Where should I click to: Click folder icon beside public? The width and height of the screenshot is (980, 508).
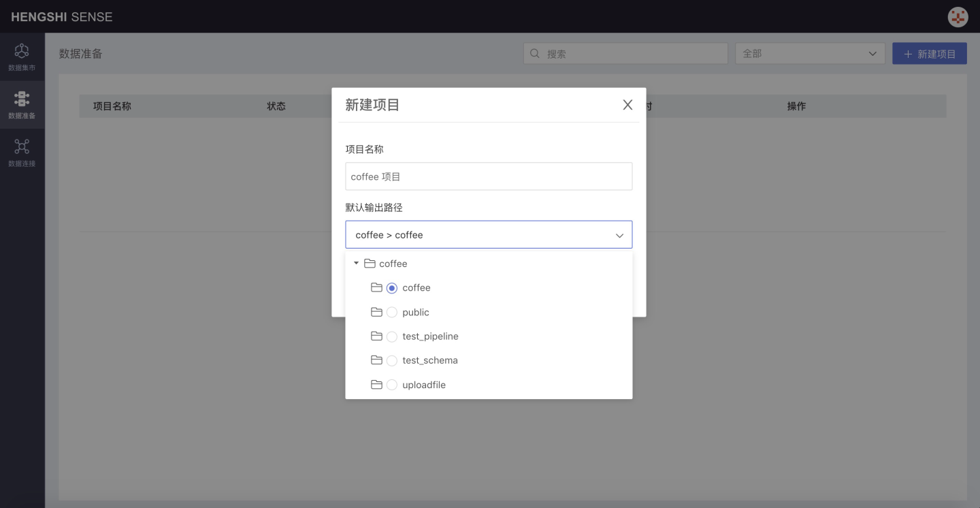pyautogui.click(x=376, y=312)
